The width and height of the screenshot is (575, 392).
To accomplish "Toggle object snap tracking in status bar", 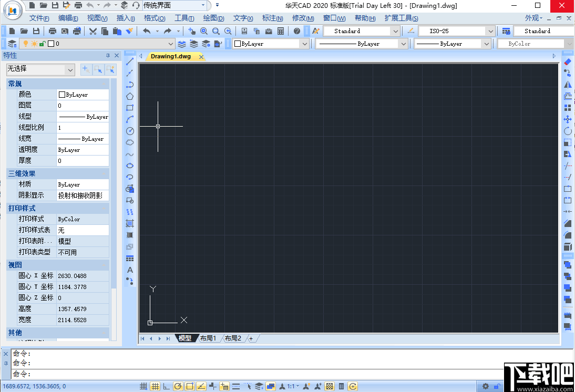I will click(x=201, y=386).
